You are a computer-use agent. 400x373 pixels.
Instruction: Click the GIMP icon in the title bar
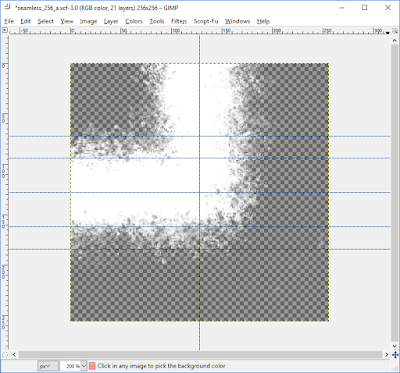[7, 7]
